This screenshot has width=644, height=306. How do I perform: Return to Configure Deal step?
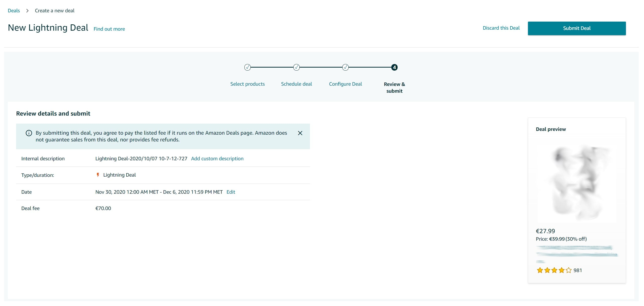click(x=345, y=84)
